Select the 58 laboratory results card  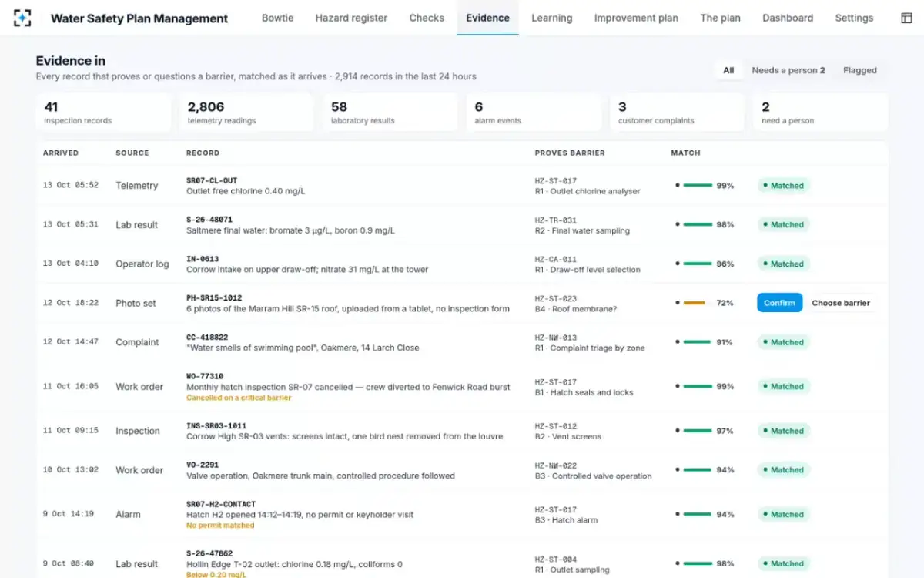[390, 113]
